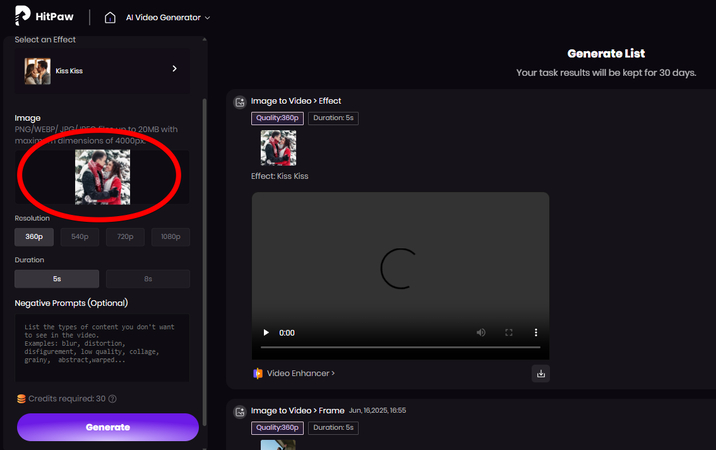This screenshot has height=450, width=716.
Task: Go to the home icon
Action: coord(110,17)
